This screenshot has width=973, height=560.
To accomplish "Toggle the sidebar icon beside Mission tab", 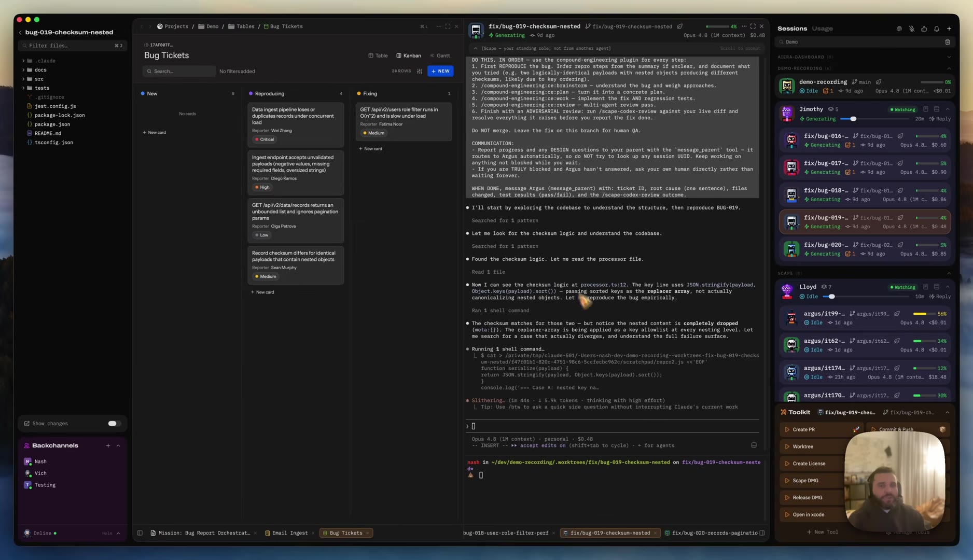I will pyautogui.click(x=140, y=533).
